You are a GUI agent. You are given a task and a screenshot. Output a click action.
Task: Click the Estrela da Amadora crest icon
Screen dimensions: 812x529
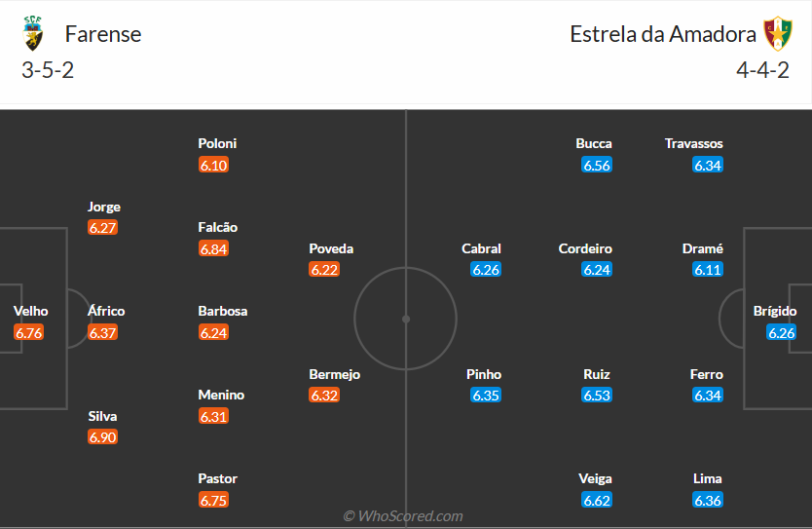[777, 34]
